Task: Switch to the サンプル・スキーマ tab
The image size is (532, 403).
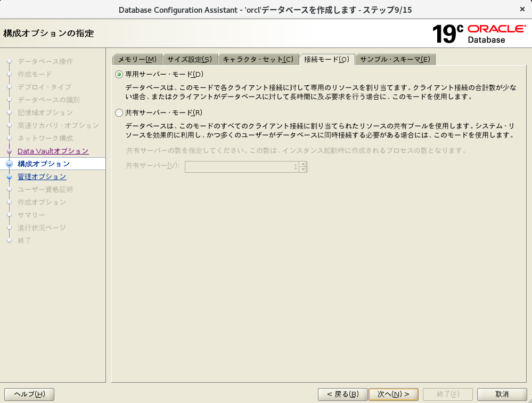Action: tap(395, 59)
